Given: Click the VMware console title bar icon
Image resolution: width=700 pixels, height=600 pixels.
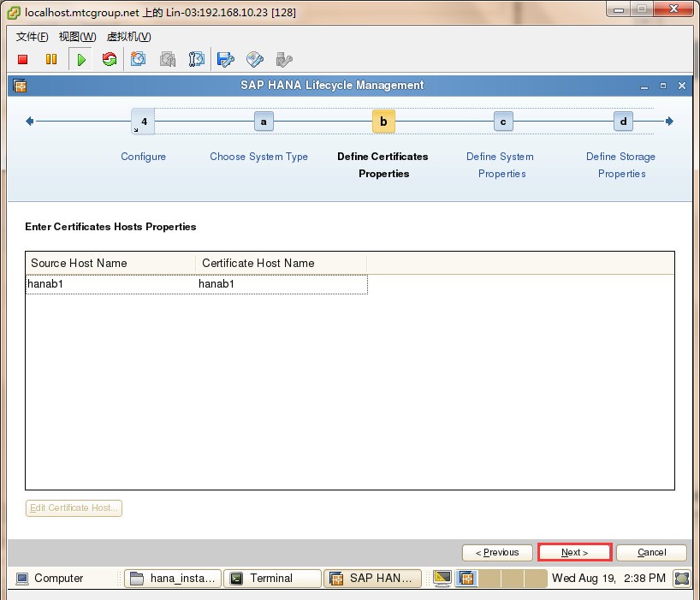Looking at the screenshot, I should tap(14, 13).
